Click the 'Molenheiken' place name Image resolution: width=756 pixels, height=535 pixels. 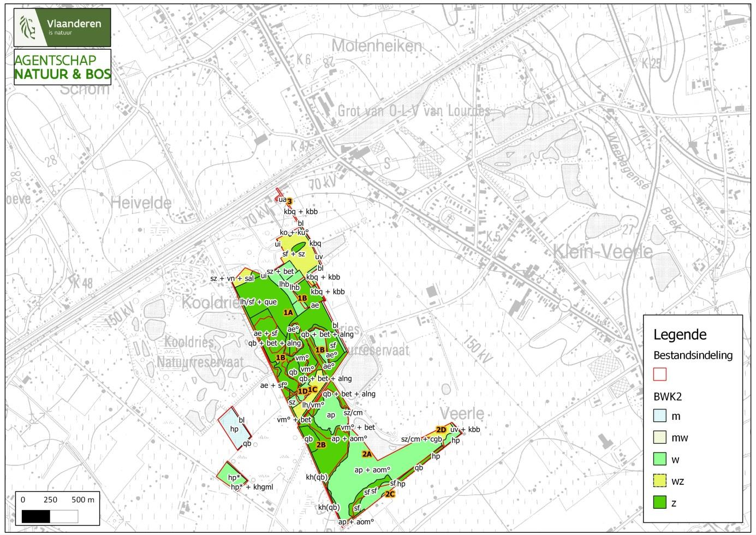[x=377, y=46]
